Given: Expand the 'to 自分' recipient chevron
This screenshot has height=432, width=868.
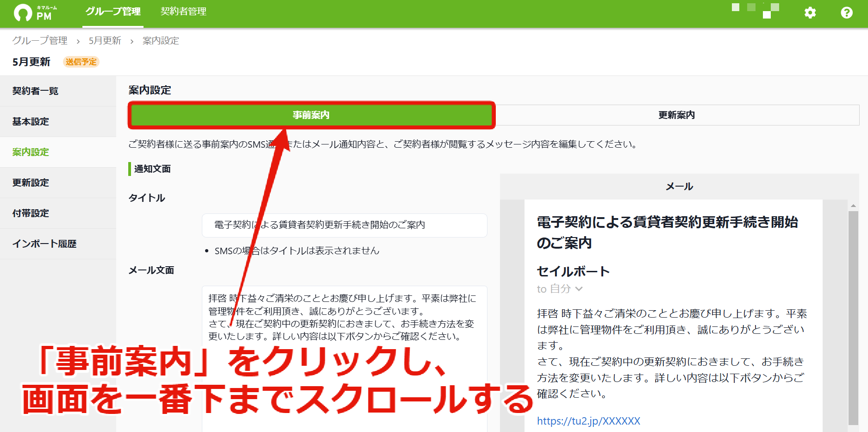Looking at the screenshot, I should (x=579, y=289).
